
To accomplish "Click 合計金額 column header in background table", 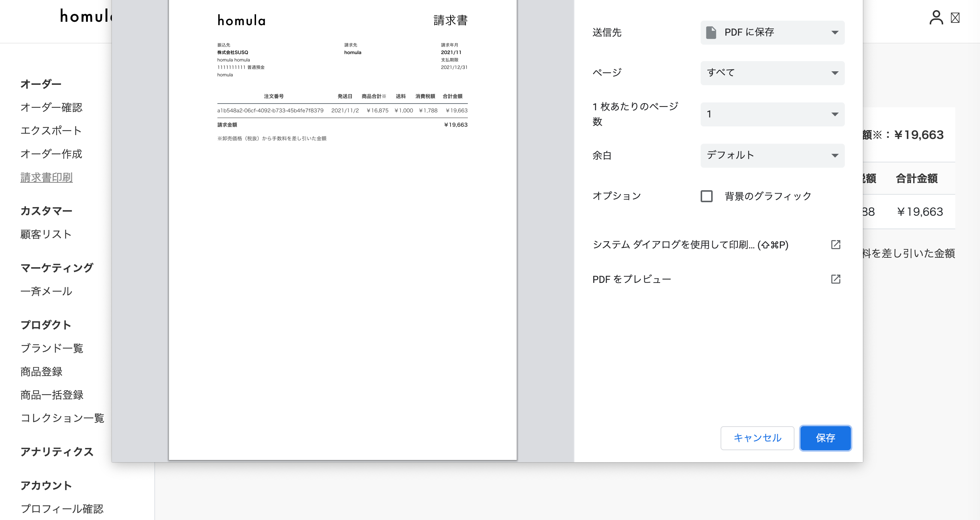I will [x=917, y=178].
